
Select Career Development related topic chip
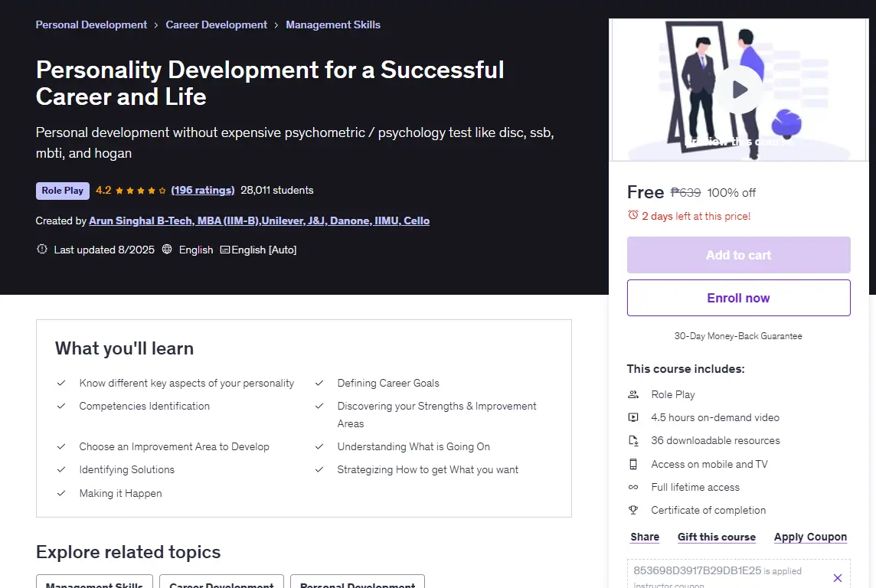pos(221,581)
